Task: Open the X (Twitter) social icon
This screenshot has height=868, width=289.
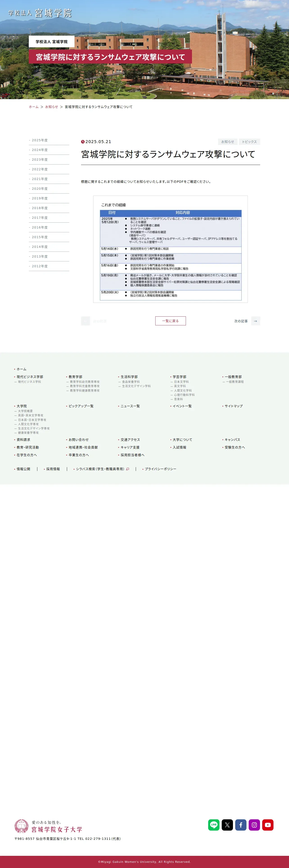Action: click(x=227, y=825)
